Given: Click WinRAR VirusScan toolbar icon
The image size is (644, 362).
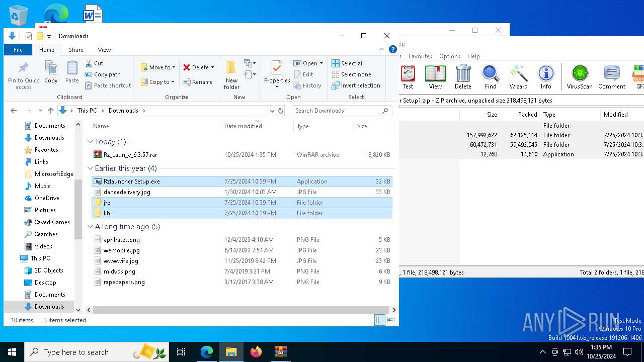Looking at the screenshot, I should tap(580, 77).
